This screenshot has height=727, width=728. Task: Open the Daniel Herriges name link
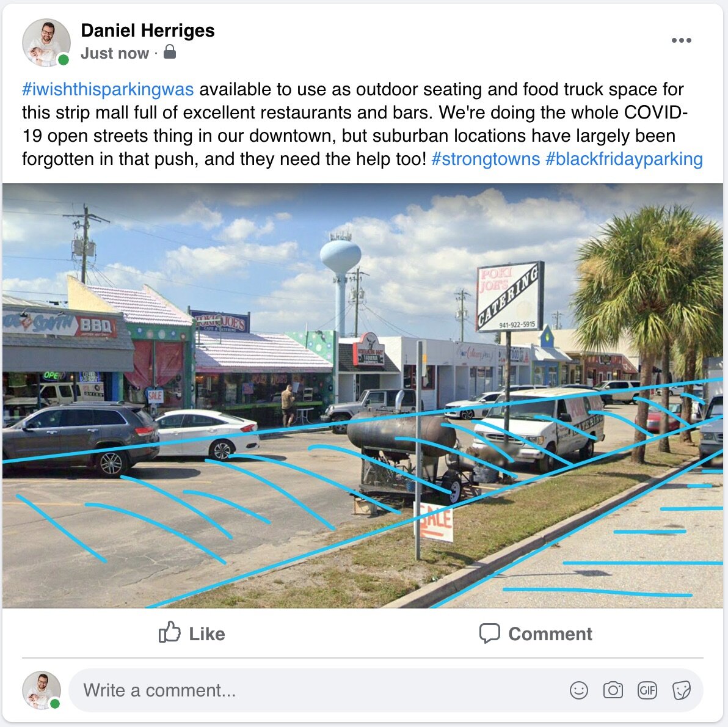click(148, 31)
